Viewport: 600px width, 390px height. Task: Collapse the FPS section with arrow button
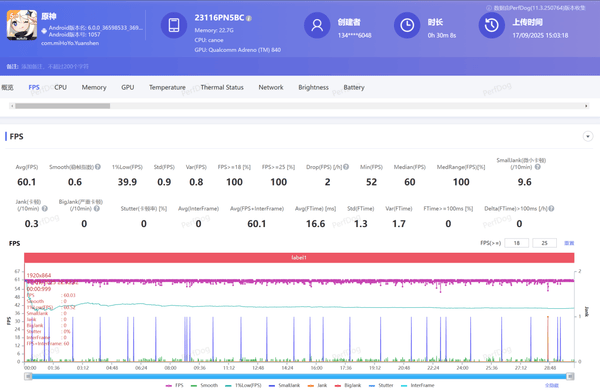pos(588,136)
